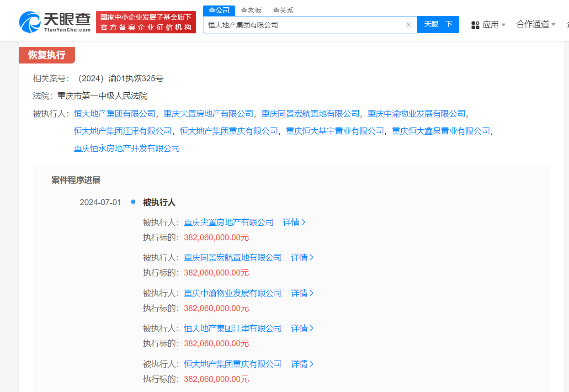Screen dimensions: 569x392
Task: Open 详情 for 重庆同景宏航置地有限公司
Action: (302, 258)
